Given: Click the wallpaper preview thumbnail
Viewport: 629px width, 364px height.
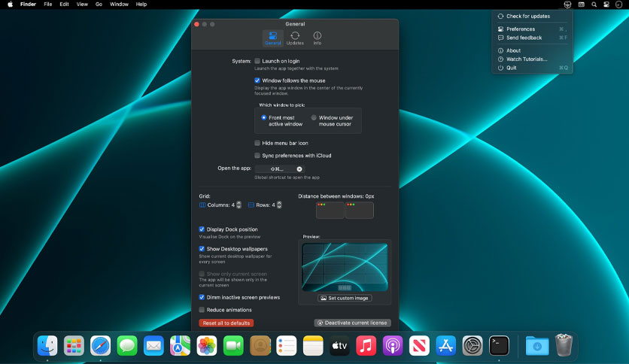Looking at the screenshot, I should (345, 267).
